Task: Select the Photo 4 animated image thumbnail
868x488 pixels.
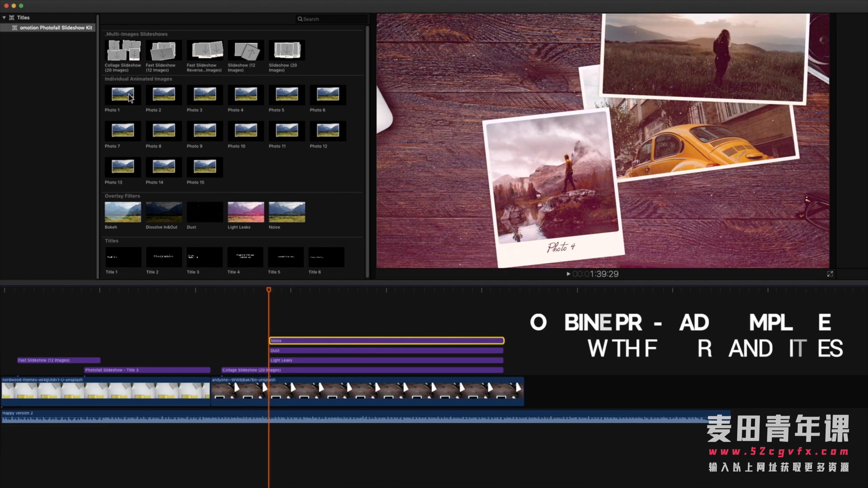Action: pos(246,94)
